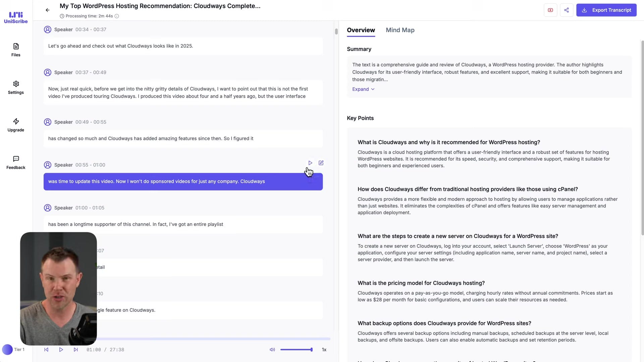This screenshot has width=644, height=362.
Task: Open the Files section in sidebar
Action: (x=16, y=50)
